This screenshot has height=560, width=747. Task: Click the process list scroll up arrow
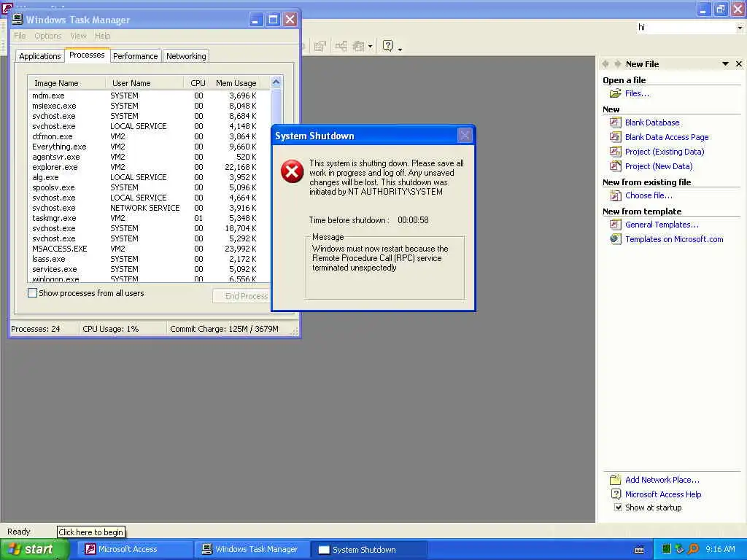pyautogui.click(x=276, y=82)
